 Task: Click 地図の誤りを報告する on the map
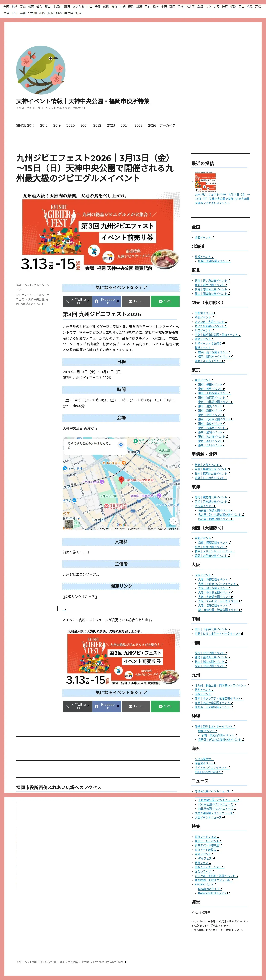168,528
